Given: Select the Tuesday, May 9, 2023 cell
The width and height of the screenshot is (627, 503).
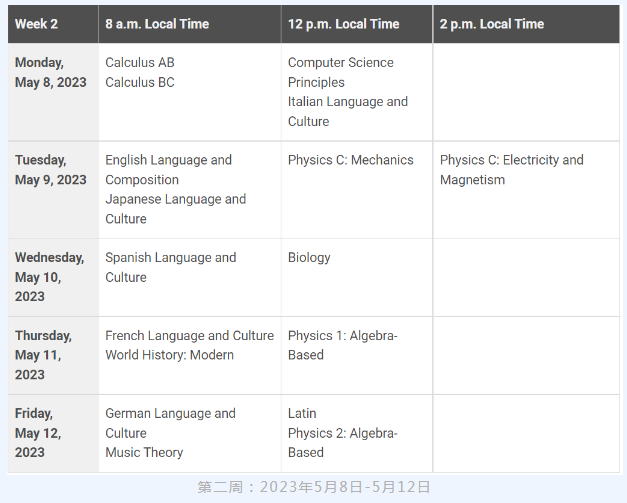Looking at the screenshot, I should 51,170.
